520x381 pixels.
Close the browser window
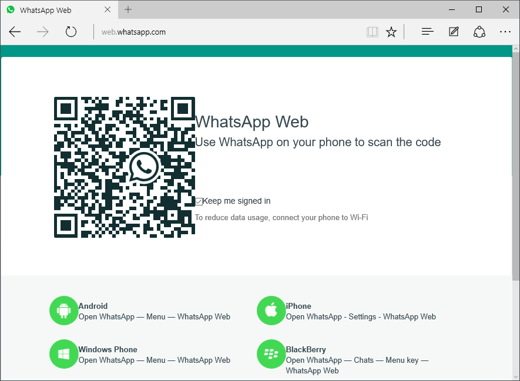coord(506,10)
